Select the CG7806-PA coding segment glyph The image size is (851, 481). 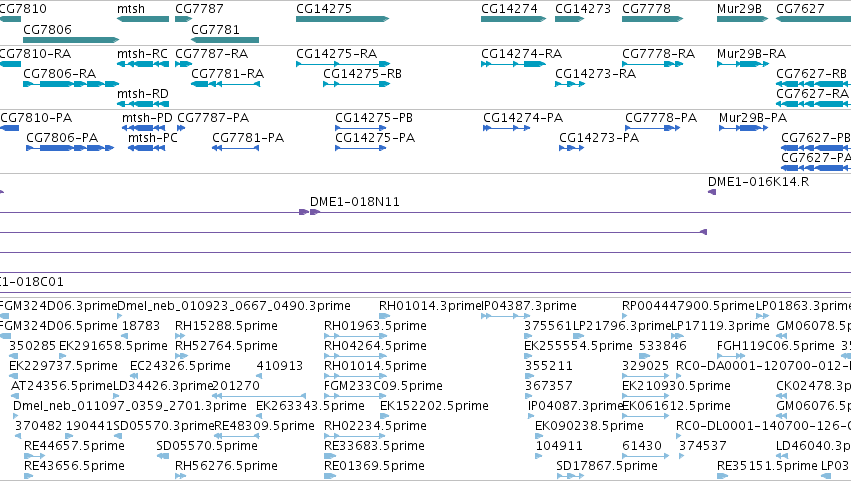(70, 148)
